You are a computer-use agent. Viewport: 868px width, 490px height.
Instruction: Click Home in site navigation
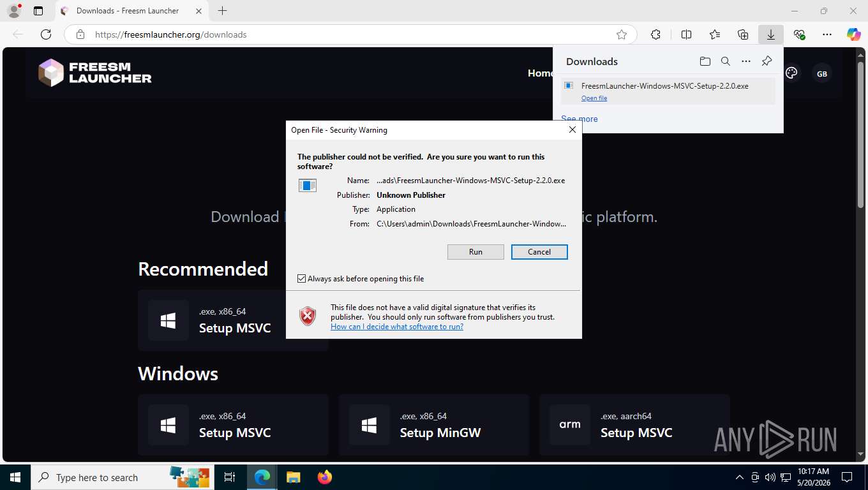pyautogui.click(x=540, y=73)
